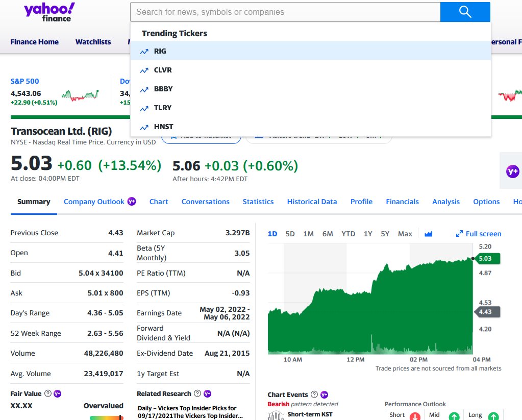Click the 4.43 previous close chart marker

pos(487,312)
